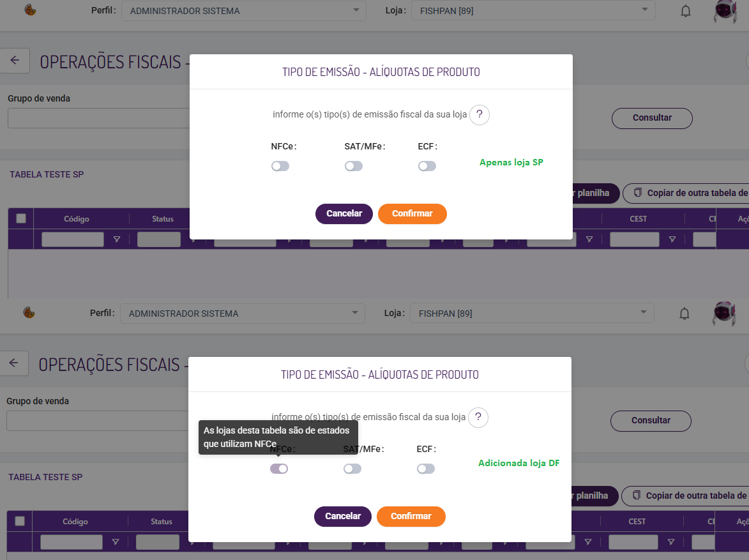Click the back arrow beside upper OPERAÇÕES FISCAIS title
Viewport: 749px width, 560px height.
click(15, 61)
